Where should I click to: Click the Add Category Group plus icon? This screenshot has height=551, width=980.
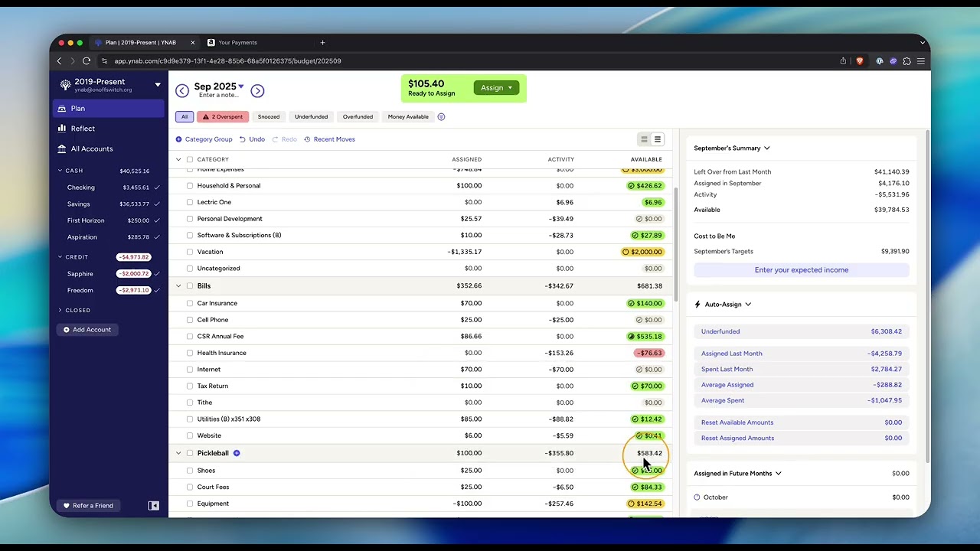pyautogui.click(x=178, y=139)
